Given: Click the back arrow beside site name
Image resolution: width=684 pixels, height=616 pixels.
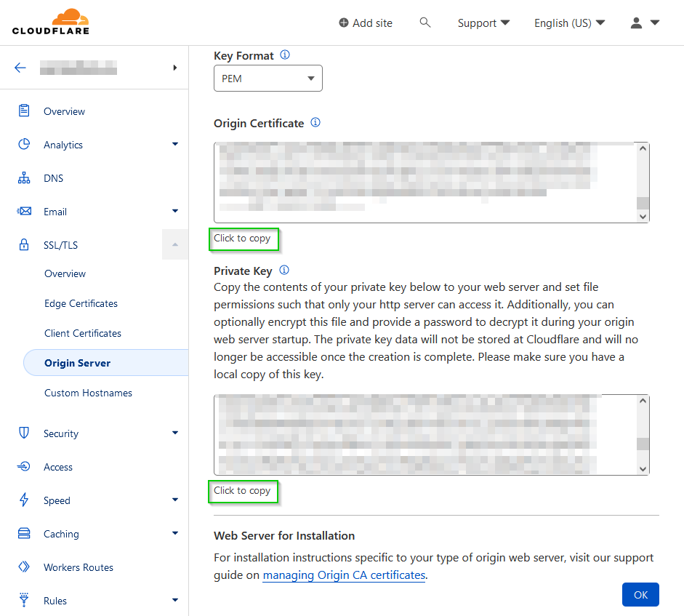Looking at the screenshot, I should click(20, 68).
